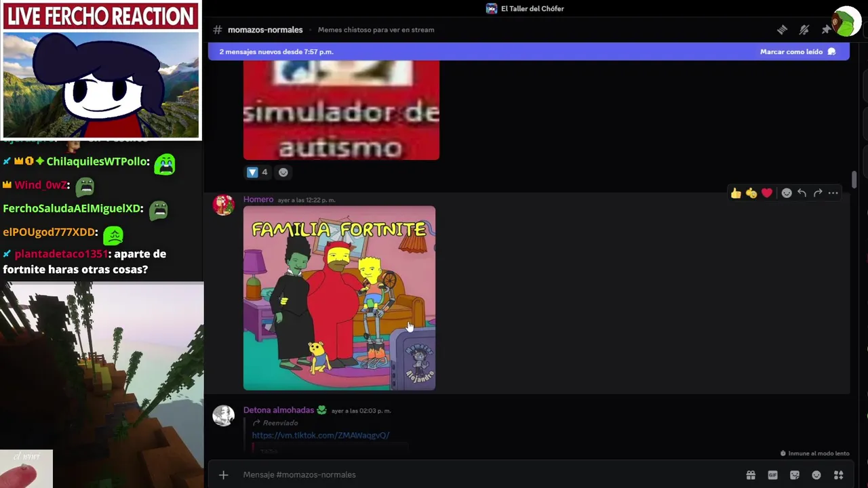Click ChilaquilesWTPollo chat username
868x488 pixels.
point(96,161)
